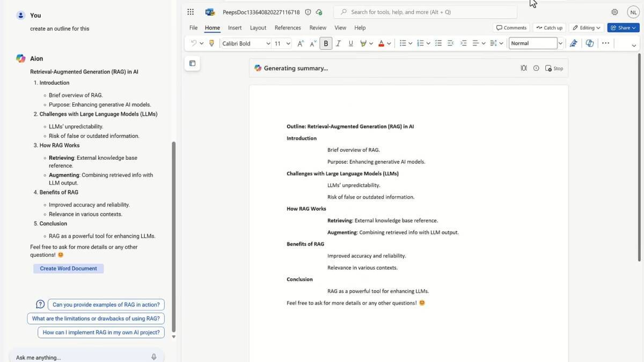Open the undo dropdown arrow
This screenshot has width=644, height=362.
201,43
